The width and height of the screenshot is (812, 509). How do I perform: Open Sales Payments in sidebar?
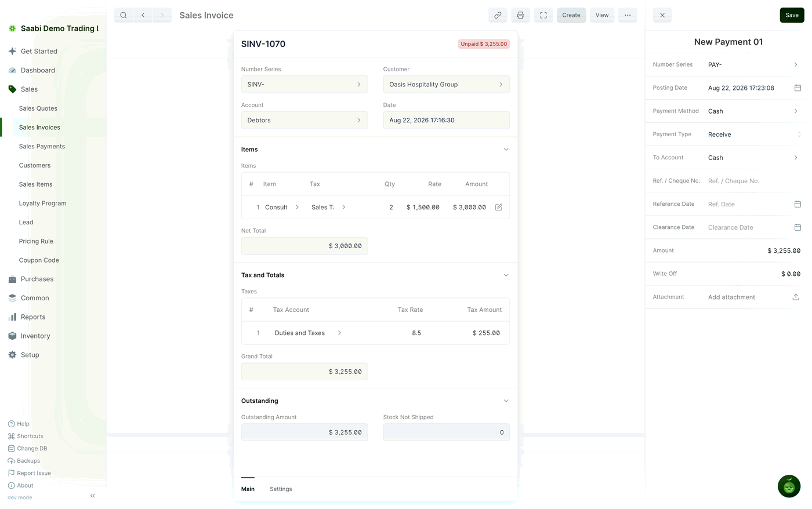tap(42, 147)
